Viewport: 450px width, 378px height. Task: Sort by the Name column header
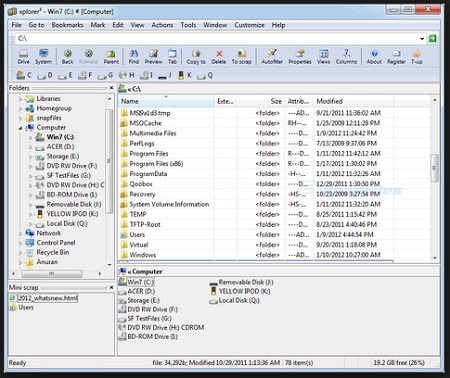166,101
